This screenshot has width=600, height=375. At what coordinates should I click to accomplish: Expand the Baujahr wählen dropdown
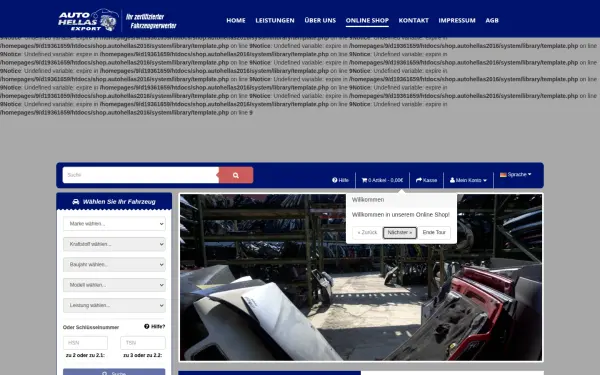click(114, 264)
